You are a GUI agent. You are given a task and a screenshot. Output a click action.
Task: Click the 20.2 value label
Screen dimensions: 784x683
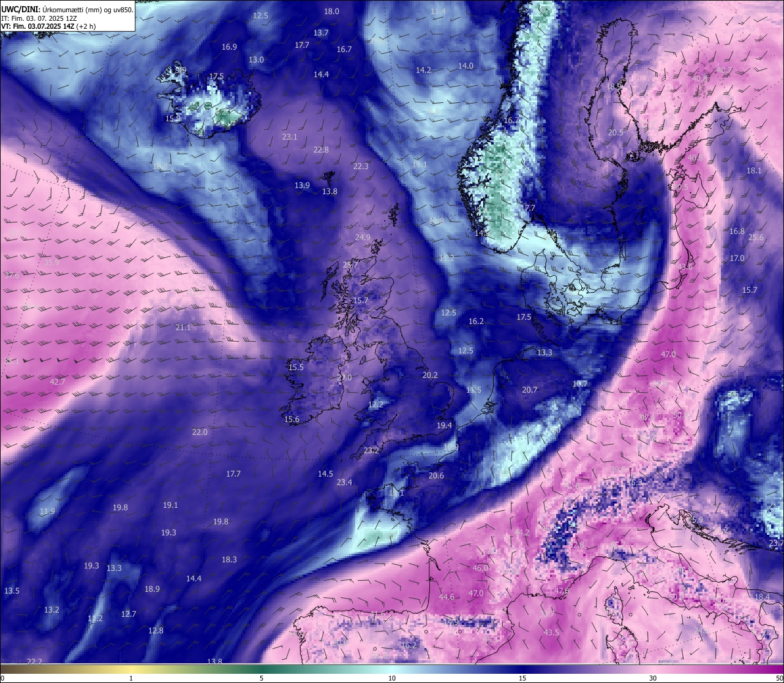pyautogui.click(x=430, y=375)
